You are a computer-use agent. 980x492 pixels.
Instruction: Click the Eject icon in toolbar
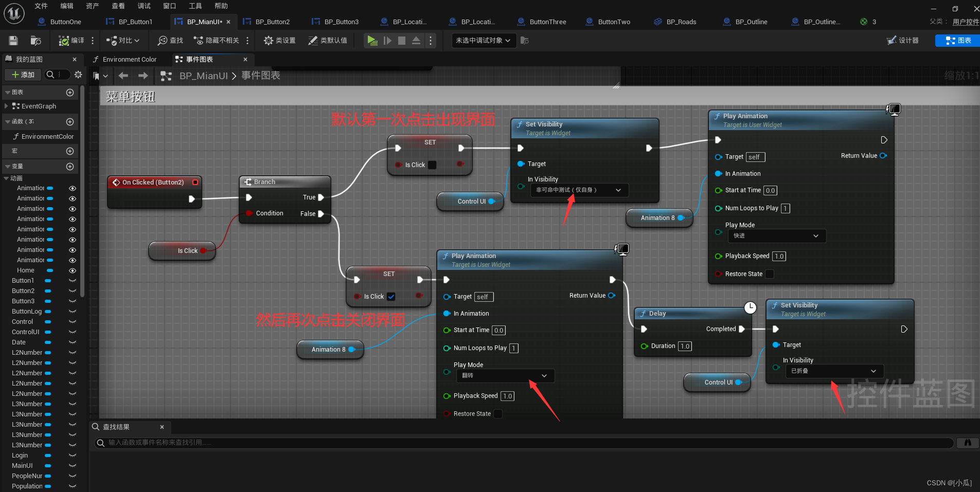coord(416,40)
